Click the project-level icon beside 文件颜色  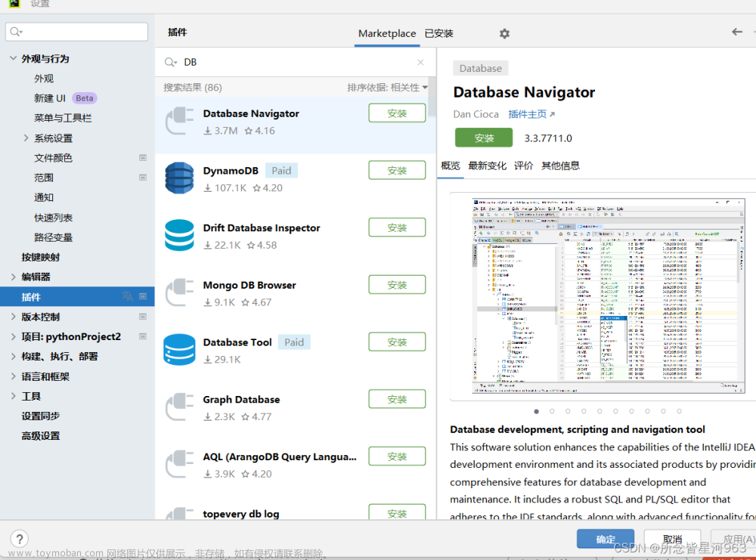tap(143, 158)
